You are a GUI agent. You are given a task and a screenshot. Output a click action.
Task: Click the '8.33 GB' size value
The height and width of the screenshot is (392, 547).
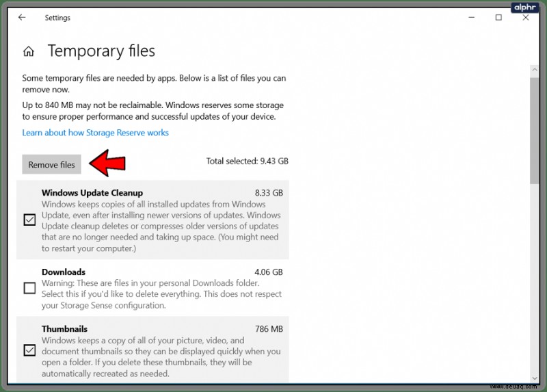[269, 193]
